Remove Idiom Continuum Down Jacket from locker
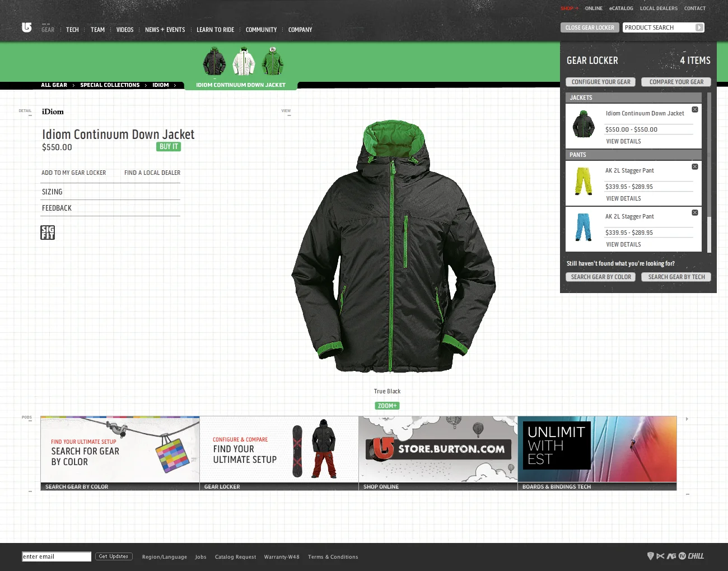The image size is (728, 571). coord(695,109)
